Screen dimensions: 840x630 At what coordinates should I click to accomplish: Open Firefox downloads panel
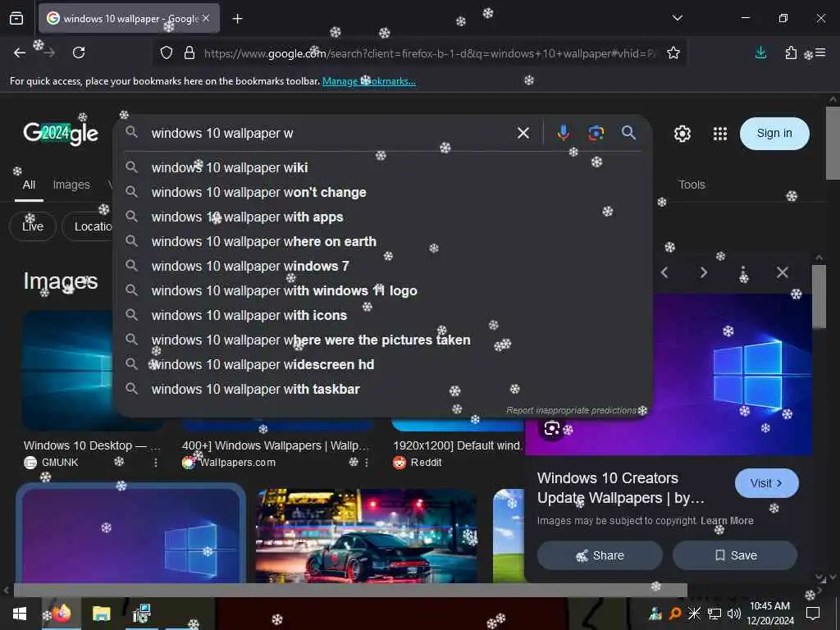pos(760,52)
